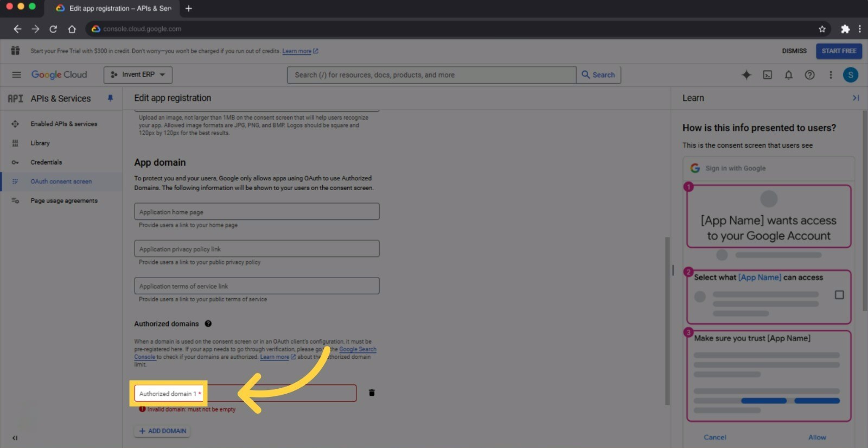This screenshot has width=868, height=448.
Task: Open the browser home page
Action: coord(72,29)
